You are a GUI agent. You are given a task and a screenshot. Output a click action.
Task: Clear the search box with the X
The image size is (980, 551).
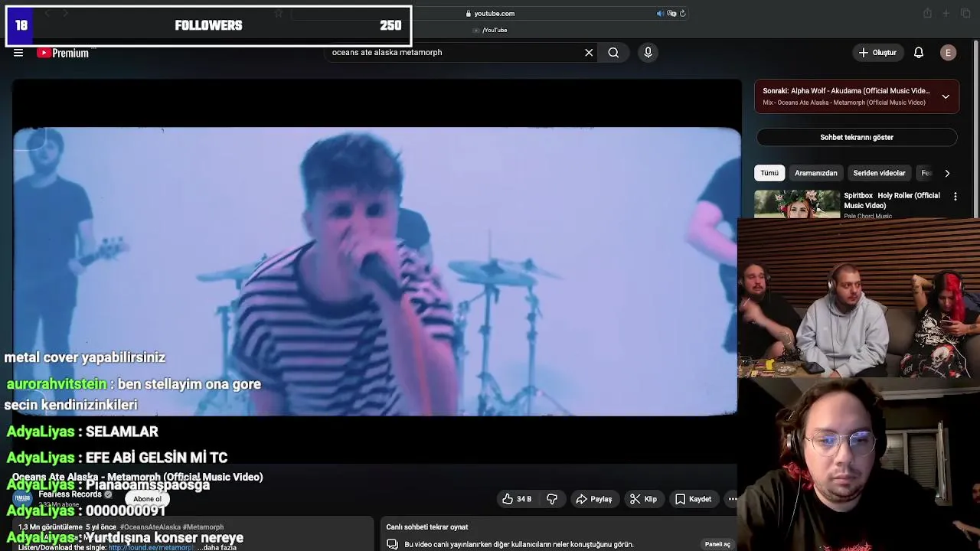pos(589,53)
